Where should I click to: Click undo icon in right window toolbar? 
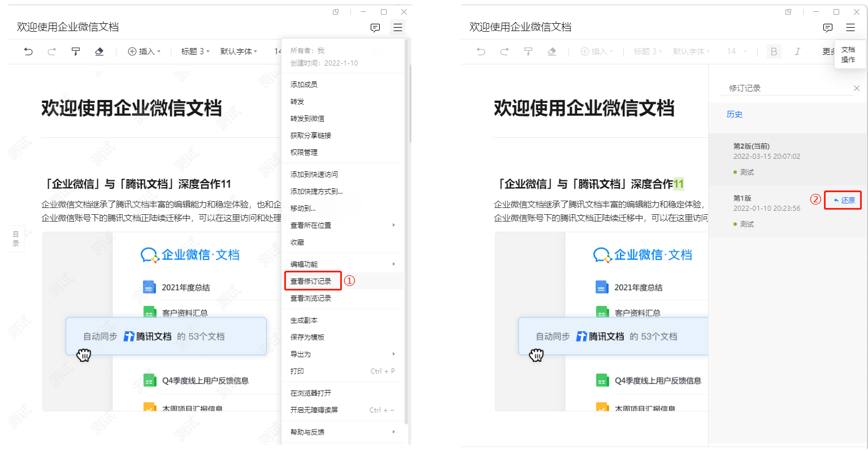(481, 51)
